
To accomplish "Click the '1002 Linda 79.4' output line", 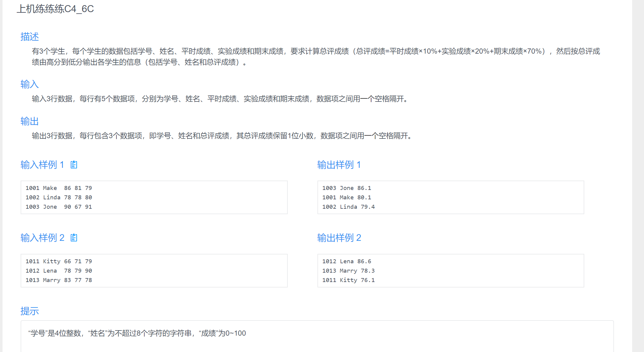I will tap(348, 207).
